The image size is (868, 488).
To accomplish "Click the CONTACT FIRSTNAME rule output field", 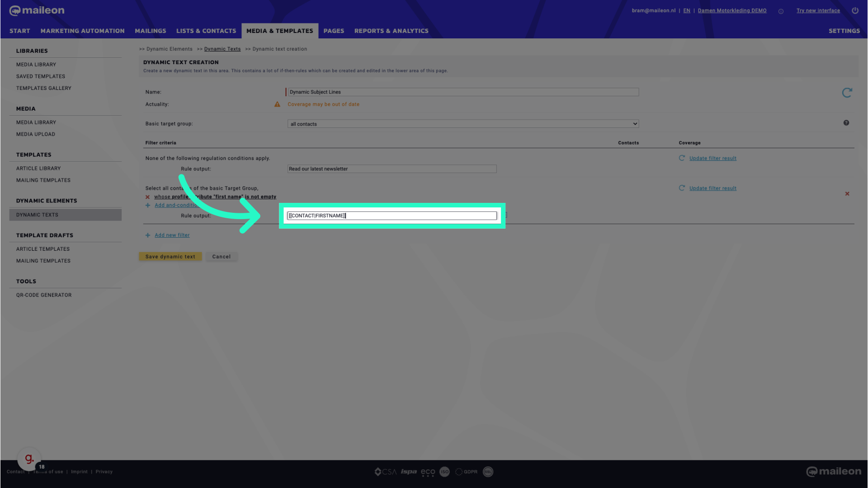I will tap(392, 216).
